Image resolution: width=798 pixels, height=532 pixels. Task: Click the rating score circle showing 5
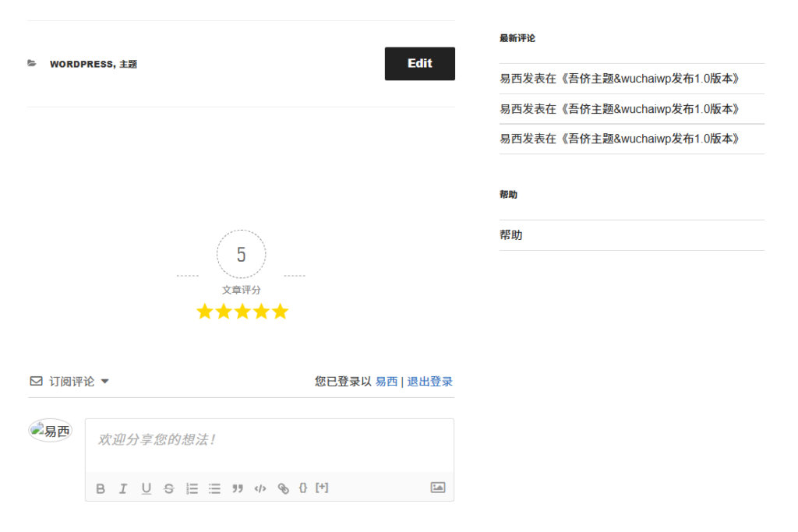pyautogui.click(x=242, y=254)
